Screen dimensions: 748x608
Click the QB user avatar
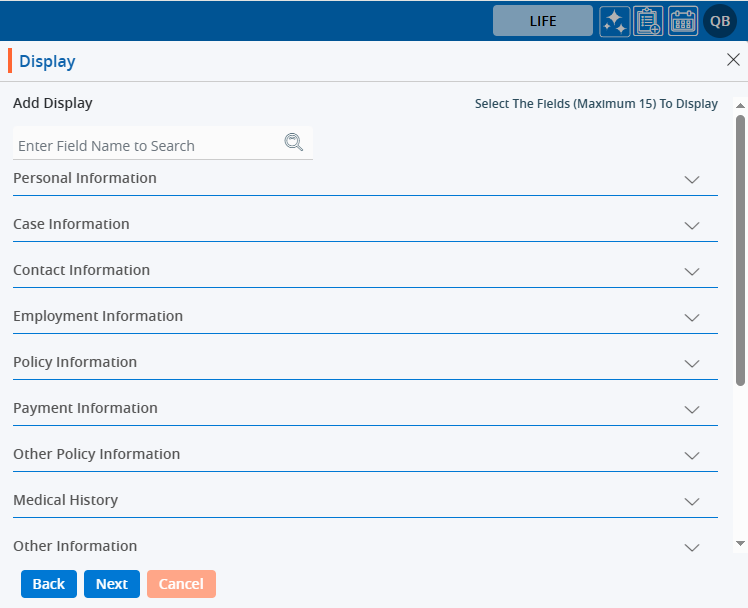tap(720, 21)
